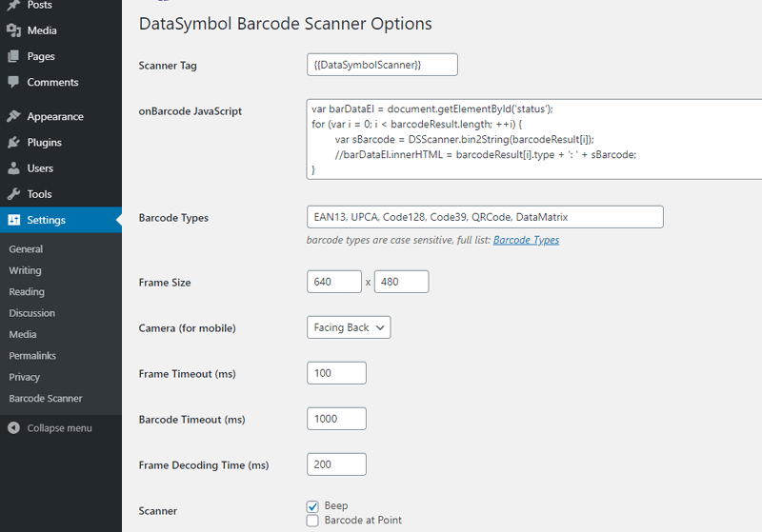
Task: Open the Barcode Types full list link
Action: click(x=526, y=240)
